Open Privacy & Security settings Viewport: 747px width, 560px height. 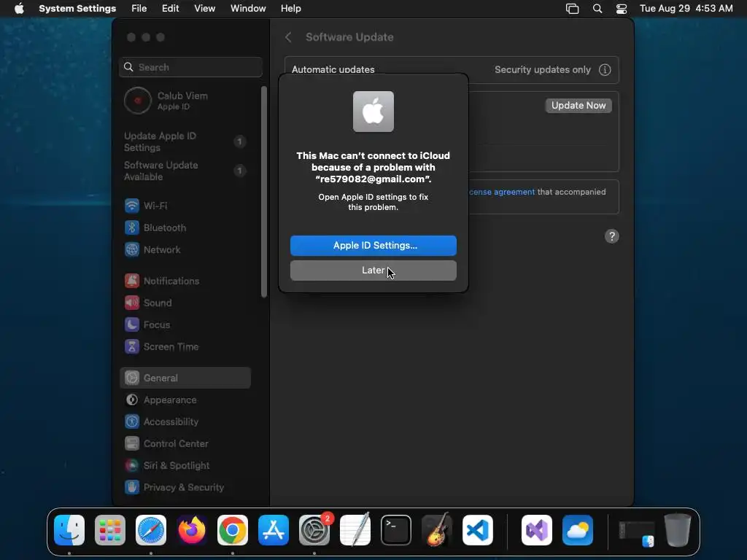pos(185,488)
